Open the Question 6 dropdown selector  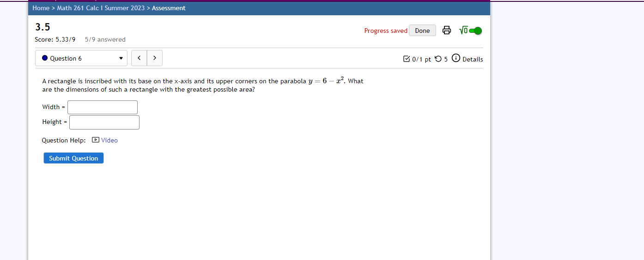tap(81, 58)
